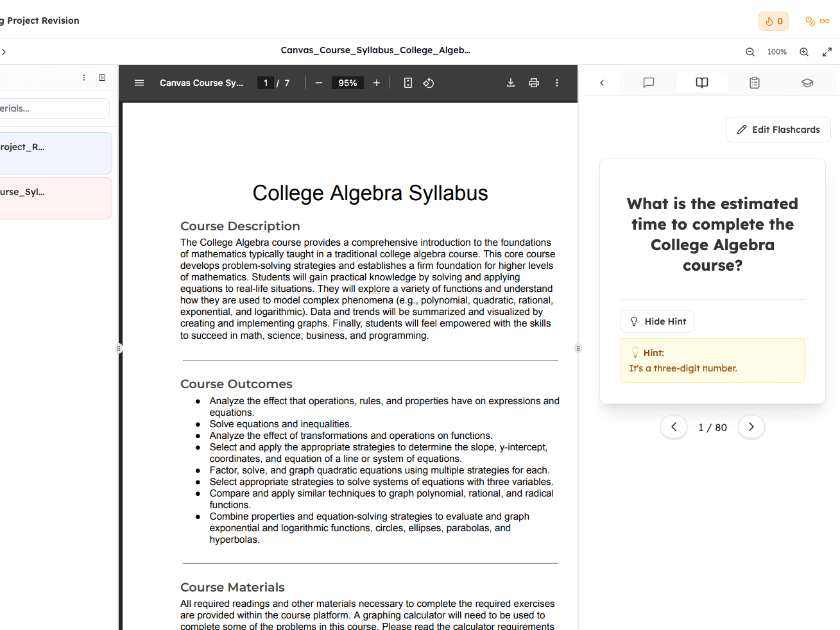Expand viewer to fullscreen
The image size is (840, 630).
[827, 52]
